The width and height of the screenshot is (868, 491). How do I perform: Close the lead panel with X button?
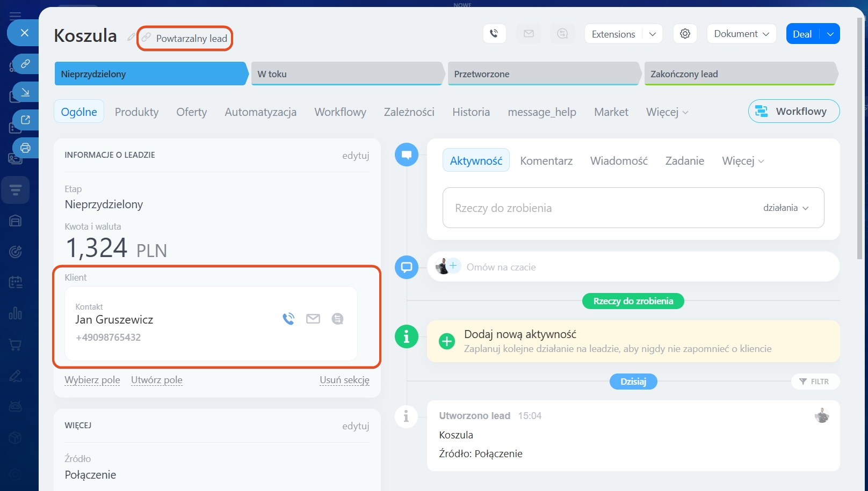(24, 33)
